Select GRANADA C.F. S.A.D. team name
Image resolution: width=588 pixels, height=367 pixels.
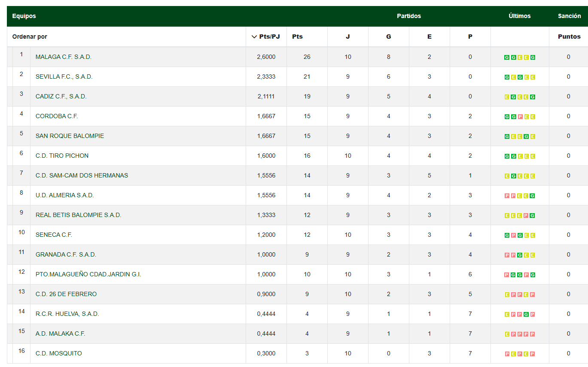tap(66, 254)
